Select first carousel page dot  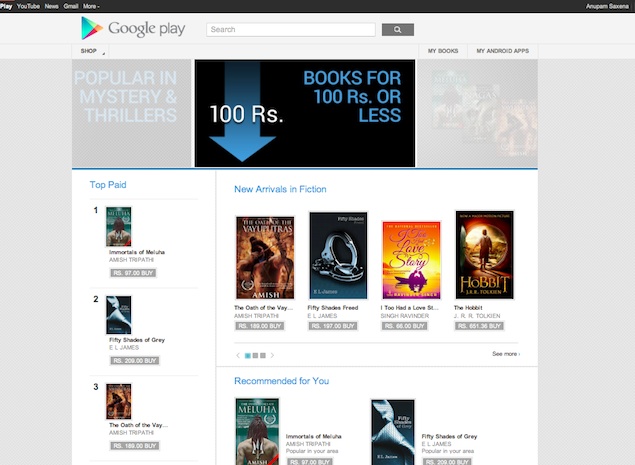point(248,356)
